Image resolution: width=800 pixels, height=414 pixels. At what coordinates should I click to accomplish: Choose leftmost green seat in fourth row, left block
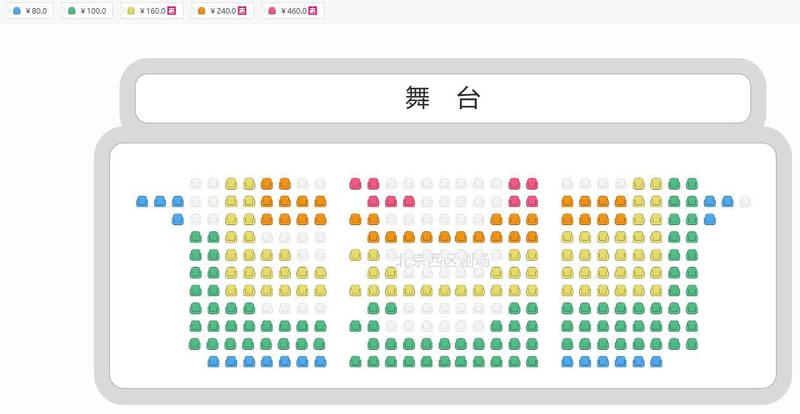point(196,237)
